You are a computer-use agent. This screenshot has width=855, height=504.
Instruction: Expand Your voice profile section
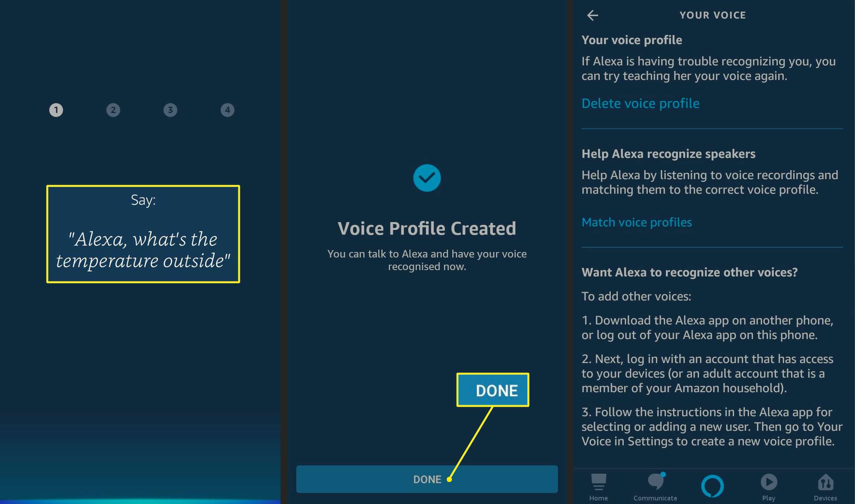coord(640,39)
